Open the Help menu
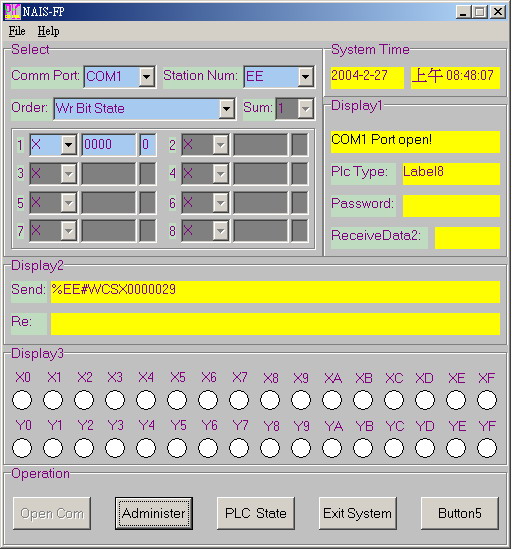The height and width of the screenshot is (550, 512). pos(48,31)
